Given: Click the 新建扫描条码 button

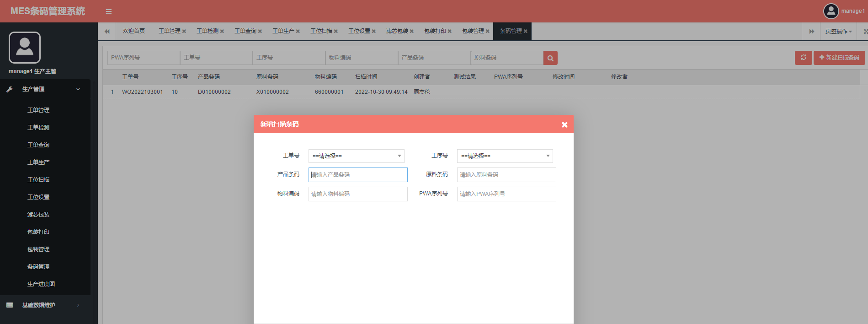Looking at the screenshot, I should click(839, 58).
